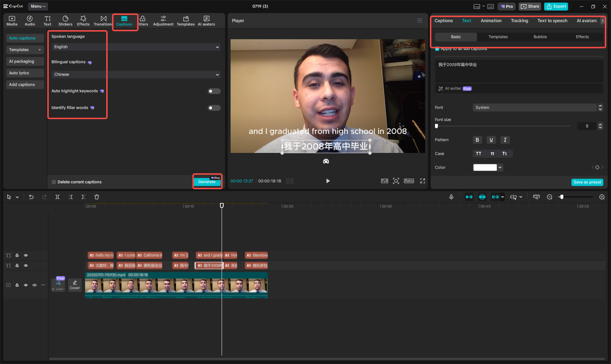Viewport: 611px width, 364px height.
Task: Open the Bubble sub-tab
Action: tap(540, 37)
